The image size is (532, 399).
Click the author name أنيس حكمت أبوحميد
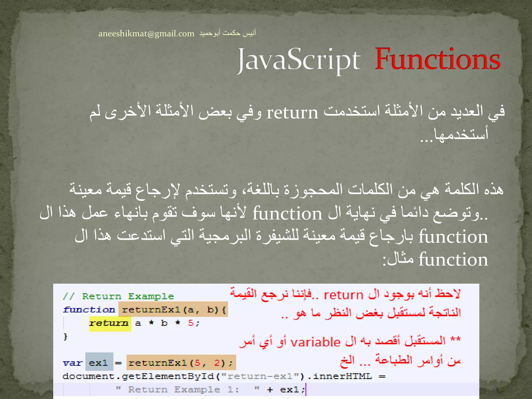coord(228,33)
